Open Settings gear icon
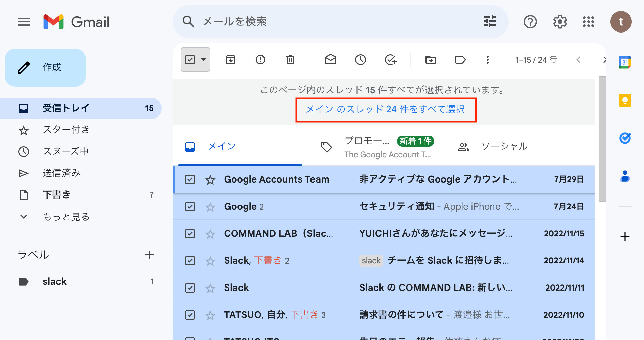 pyautogui.click(x=560, y=22)
